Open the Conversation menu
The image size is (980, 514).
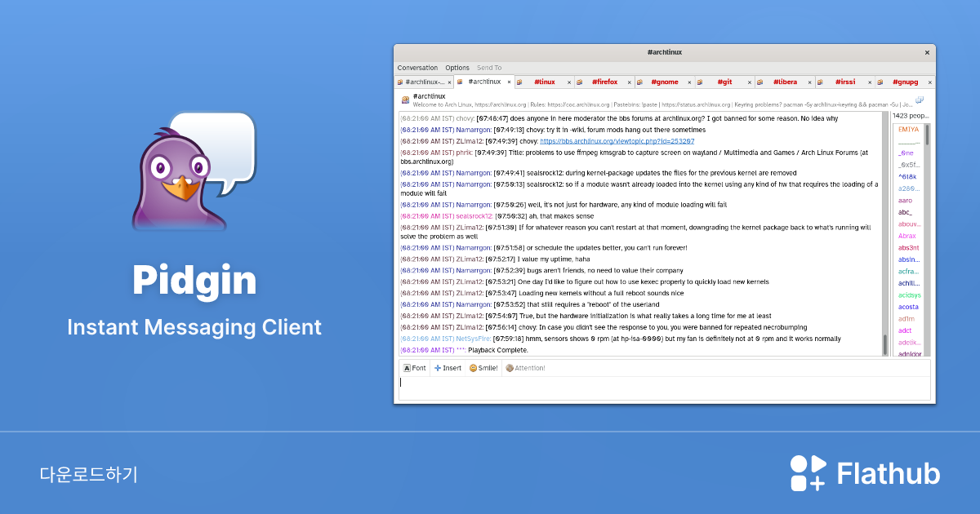coord(417,67)
